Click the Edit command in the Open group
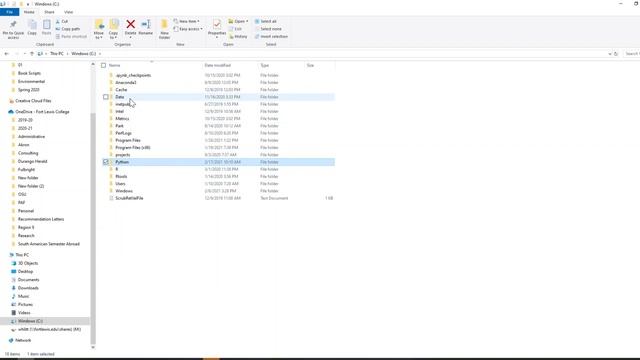The height and width of the screenshot is (360, 640). 236,29
